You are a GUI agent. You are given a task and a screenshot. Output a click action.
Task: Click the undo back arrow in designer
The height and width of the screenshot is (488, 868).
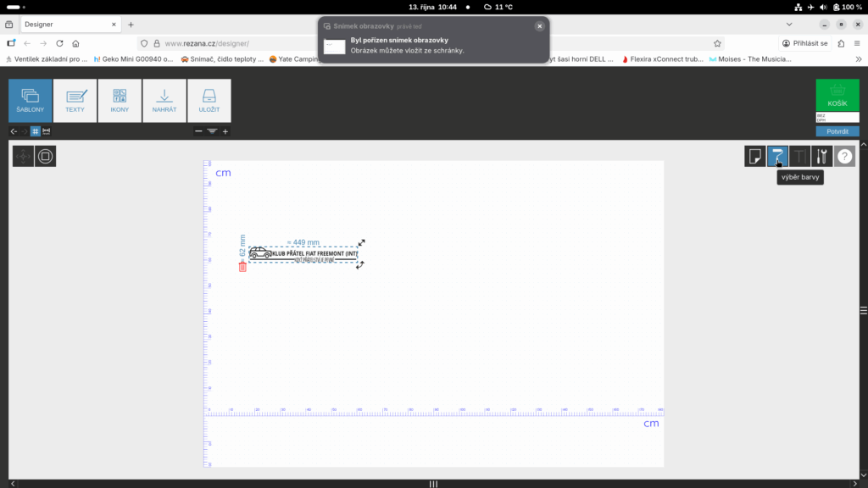pos(14,131)
